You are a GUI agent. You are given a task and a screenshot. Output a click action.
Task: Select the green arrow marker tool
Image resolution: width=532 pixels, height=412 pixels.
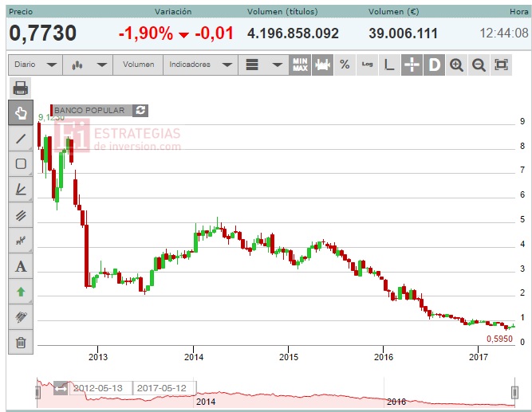[21, 292]
